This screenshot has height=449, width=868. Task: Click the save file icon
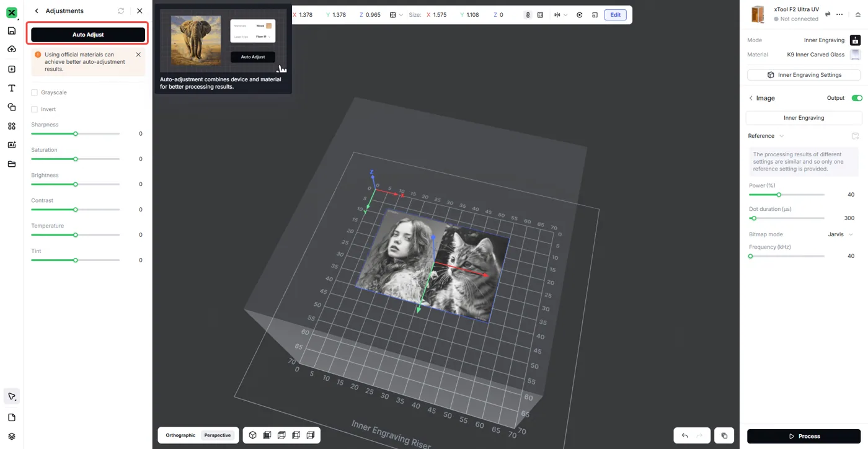(x=12, y=31)
